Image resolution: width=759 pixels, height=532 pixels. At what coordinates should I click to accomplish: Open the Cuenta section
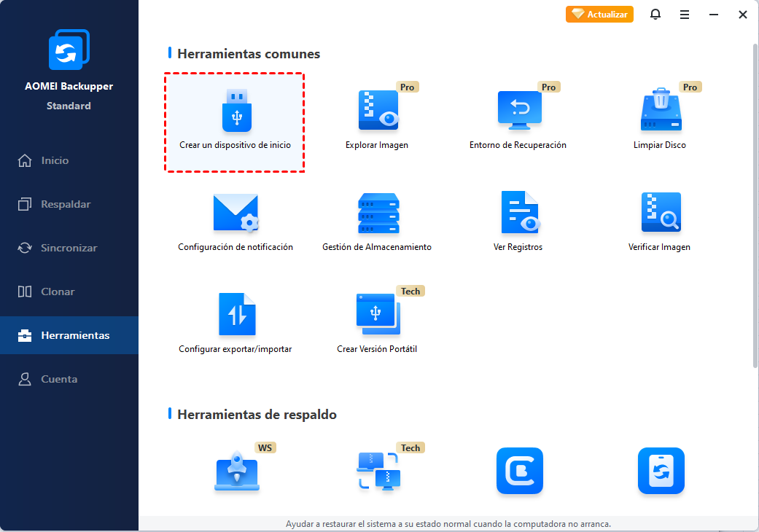69,379
